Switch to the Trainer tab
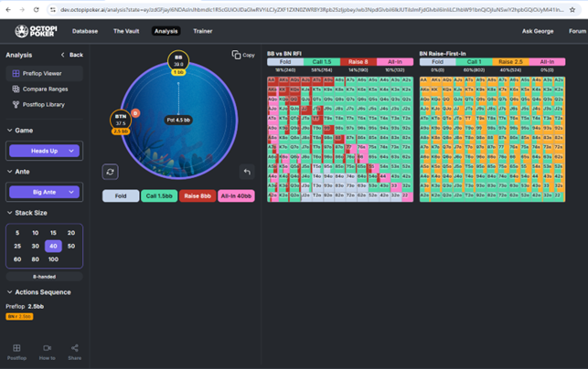Viewport: 588px width, 369px height. [x=202, y=31]
